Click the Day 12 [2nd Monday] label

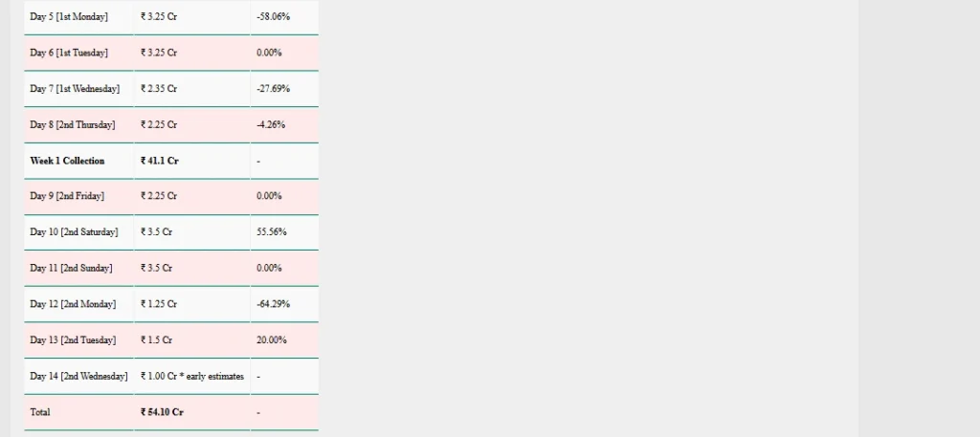(73, 304)
